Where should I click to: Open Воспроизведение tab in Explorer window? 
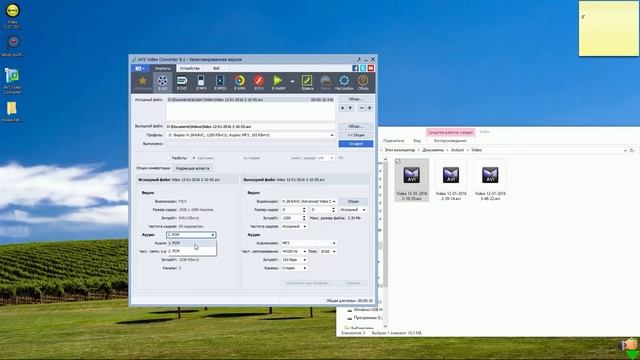(x=450, y=141)
